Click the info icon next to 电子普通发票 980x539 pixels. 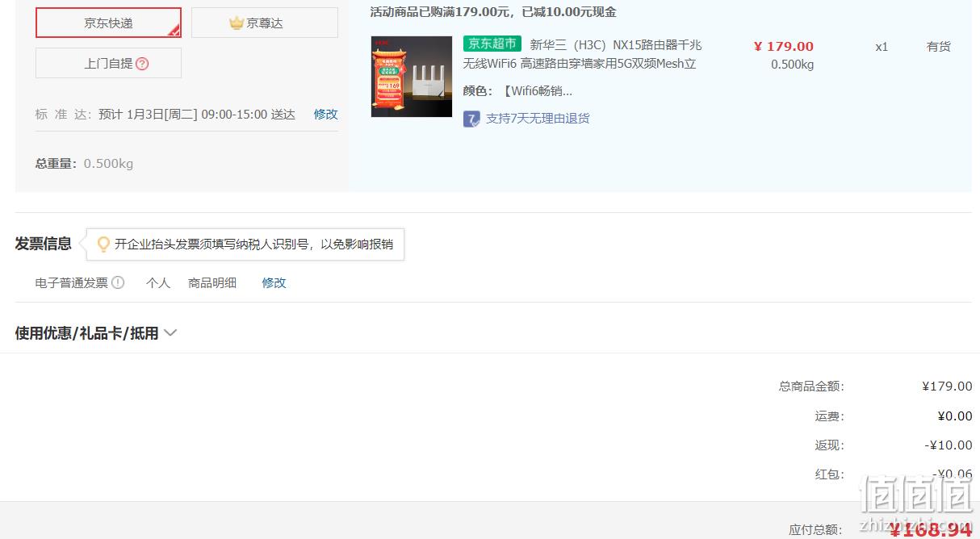pyautogui.click(x=118, y=282)
